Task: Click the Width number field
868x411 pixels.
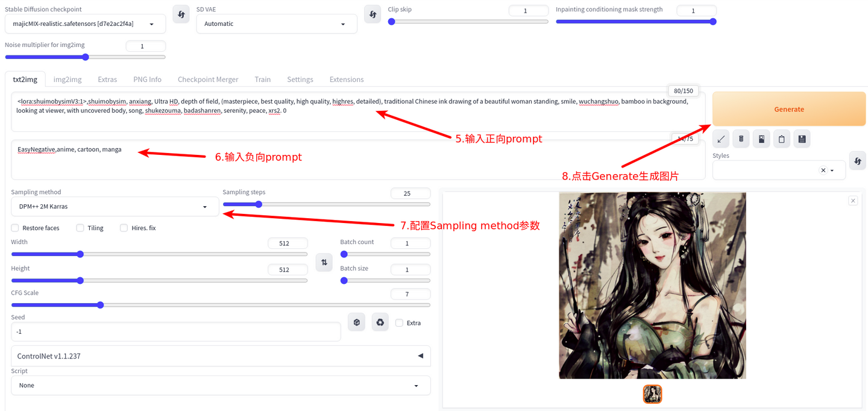Action: (288, 243)
